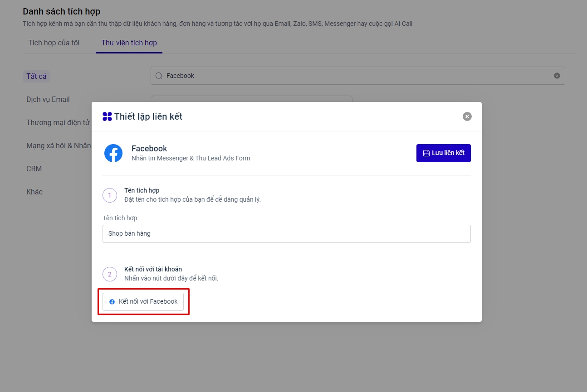
Task: Filter by Dịch vụ Email category
Action: point(48,99)
